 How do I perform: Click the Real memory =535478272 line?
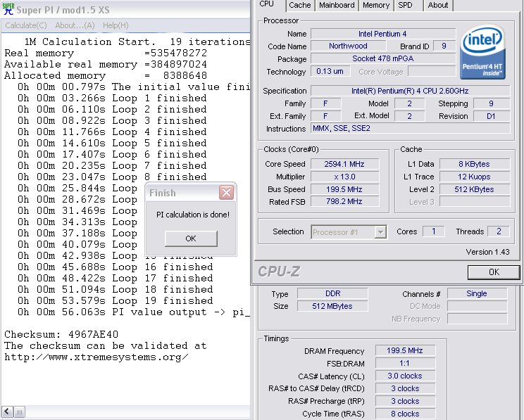(x=106, y=53)
